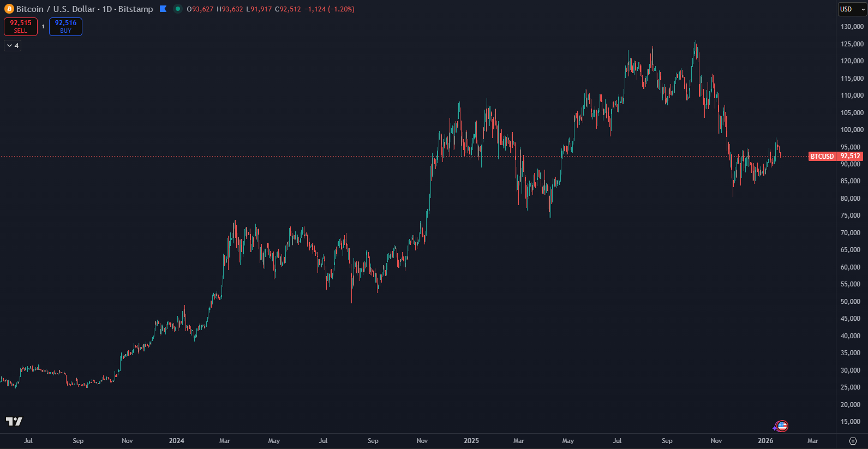Click the change value −1,124 (−1.20%)
Screen dimensions: 868x449
click(329, 9)
